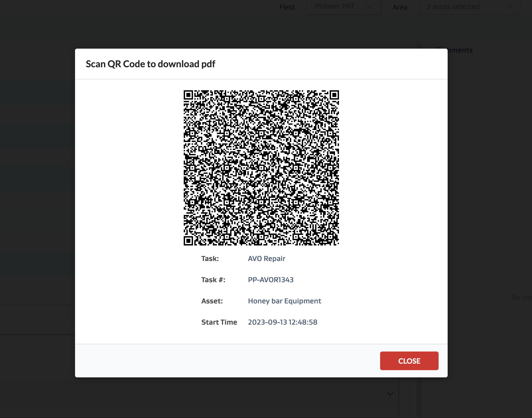
Task: Click the AVO Repair task value
Action: tap(266, 258)
